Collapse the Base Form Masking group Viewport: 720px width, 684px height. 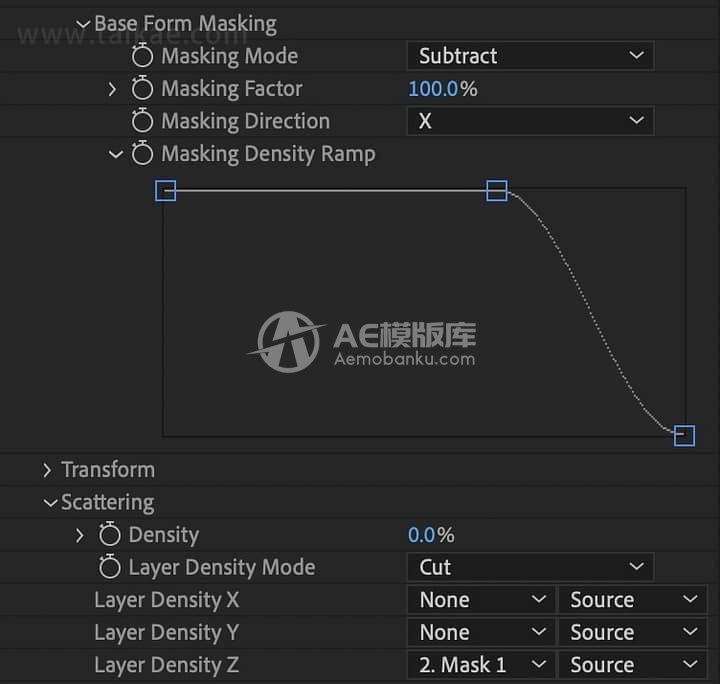83,24
